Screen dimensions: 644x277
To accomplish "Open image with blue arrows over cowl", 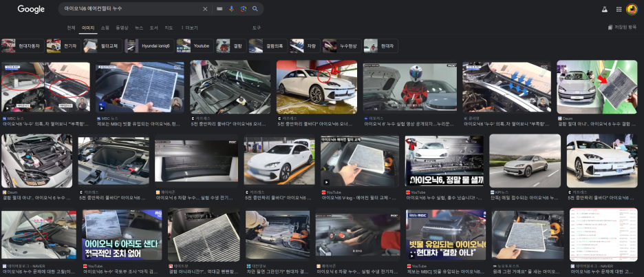I will tap(507, 88).
